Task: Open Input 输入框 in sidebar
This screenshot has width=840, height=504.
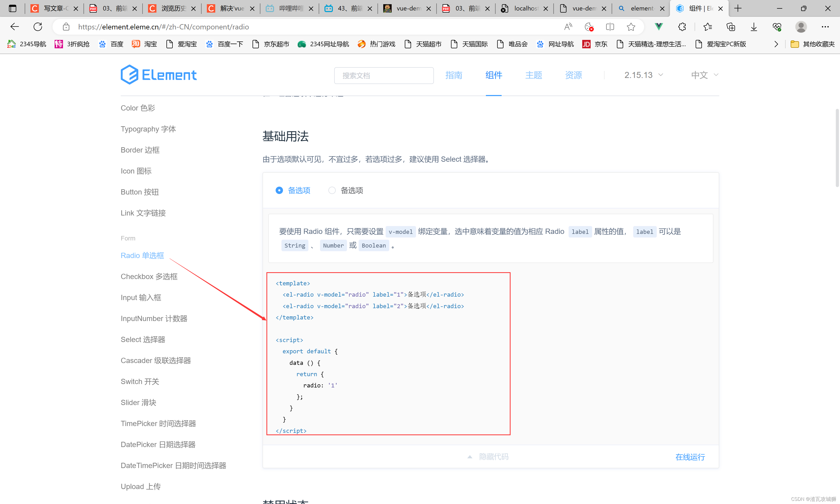Action: [x=141, y=297]
